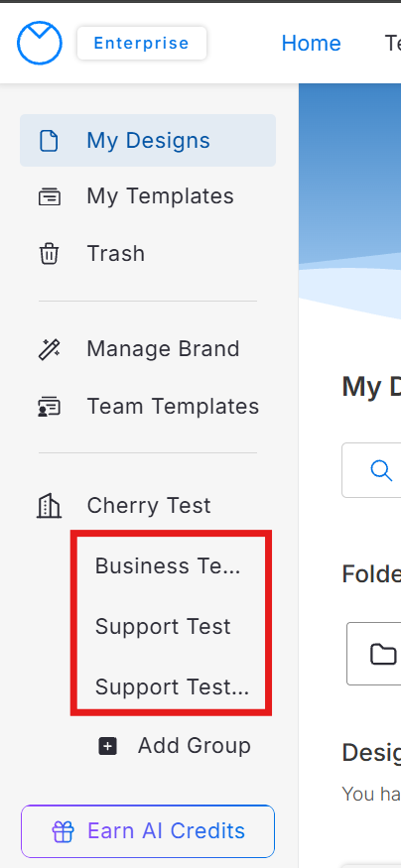Viewport: 401px width, 868px height.
Task: Click the Trash bin icon
Action: 49,254
